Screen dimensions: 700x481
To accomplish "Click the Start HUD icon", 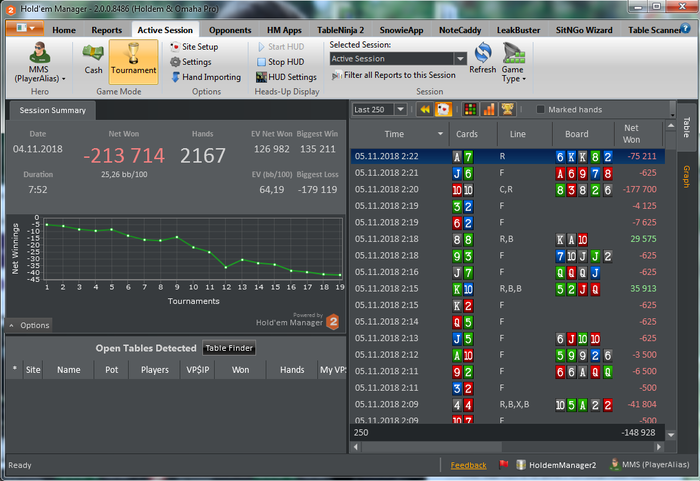I will [261, 46].
